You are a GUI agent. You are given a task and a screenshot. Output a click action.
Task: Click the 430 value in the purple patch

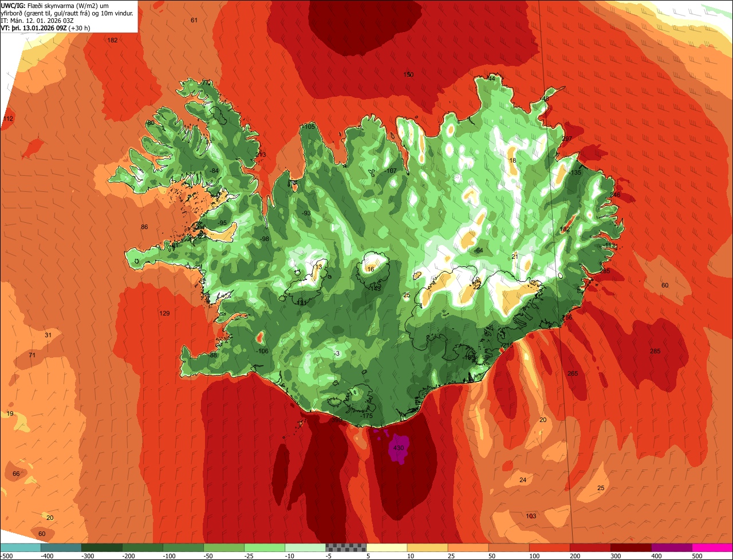399,448
